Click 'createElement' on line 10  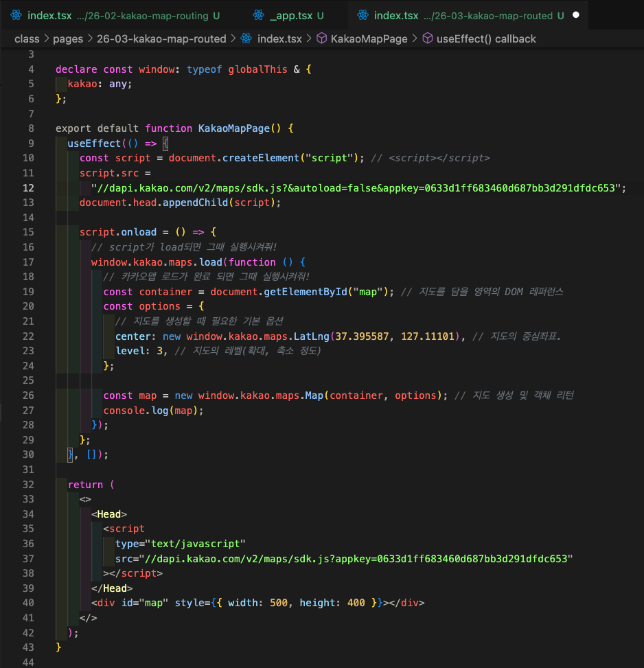pos(261,158)
